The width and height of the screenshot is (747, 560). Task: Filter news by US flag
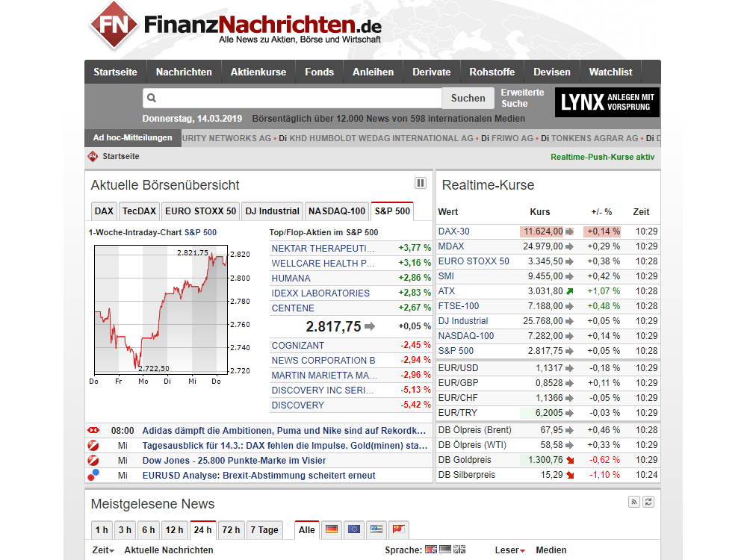(x=376, y=529)
